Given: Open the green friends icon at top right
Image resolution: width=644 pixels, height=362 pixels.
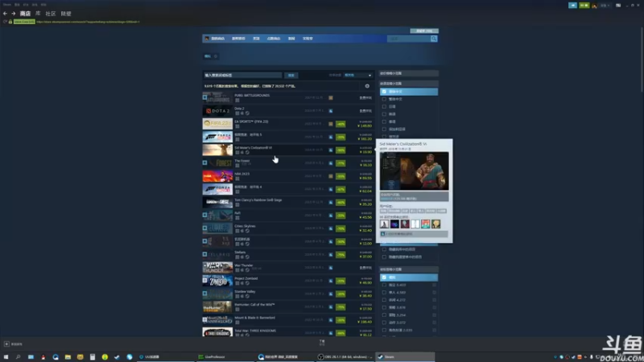Looking at the screenshot, I should coord(584,6).
